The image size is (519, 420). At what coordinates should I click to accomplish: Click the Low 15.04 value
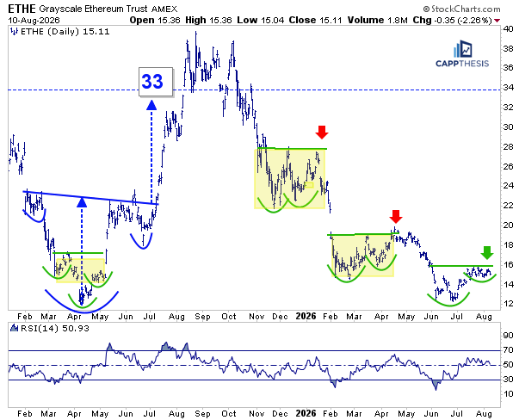[261, 20]
